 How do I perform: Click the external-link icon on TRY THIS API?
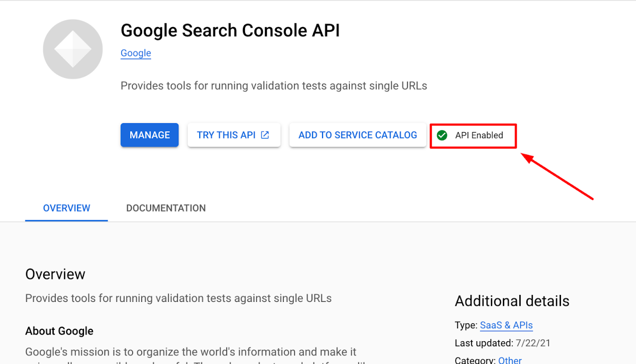coord(265,135)
